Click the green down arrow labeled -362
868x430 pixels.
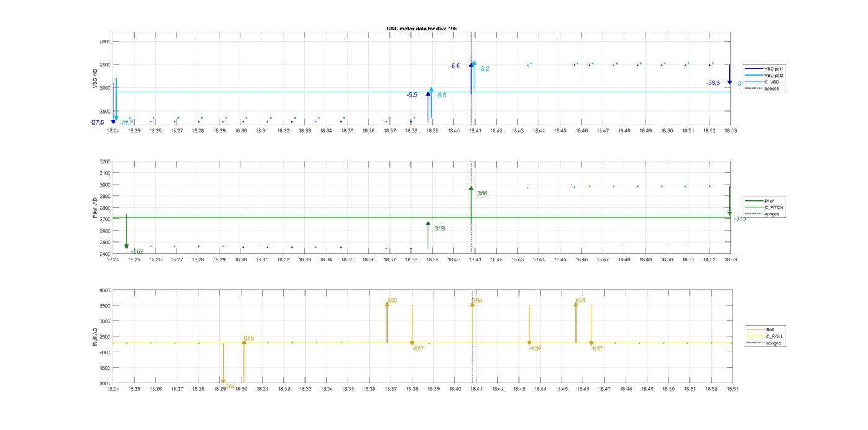click(x=126, y=231)
